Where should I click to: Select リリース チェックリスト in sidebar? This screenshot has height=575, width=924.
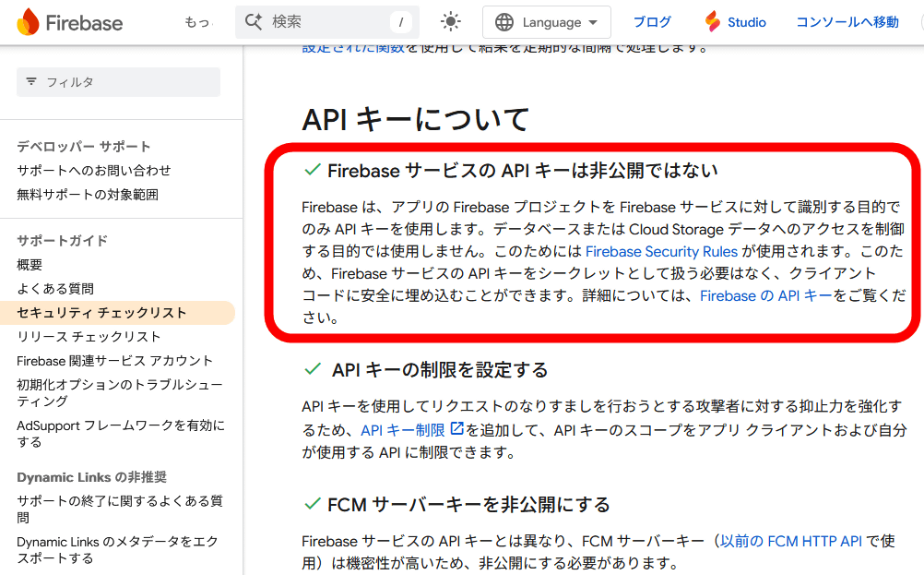(x=89, y=337)
